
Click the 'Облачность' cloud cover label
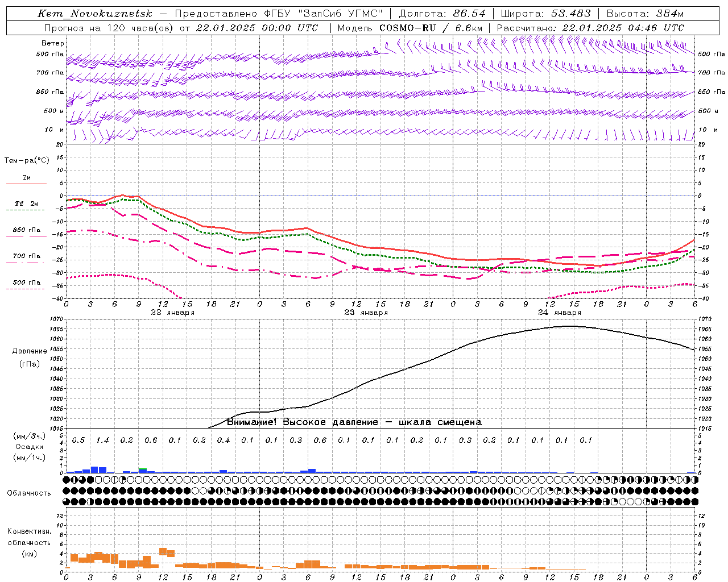pyautogui.click(x=29, y=493)
